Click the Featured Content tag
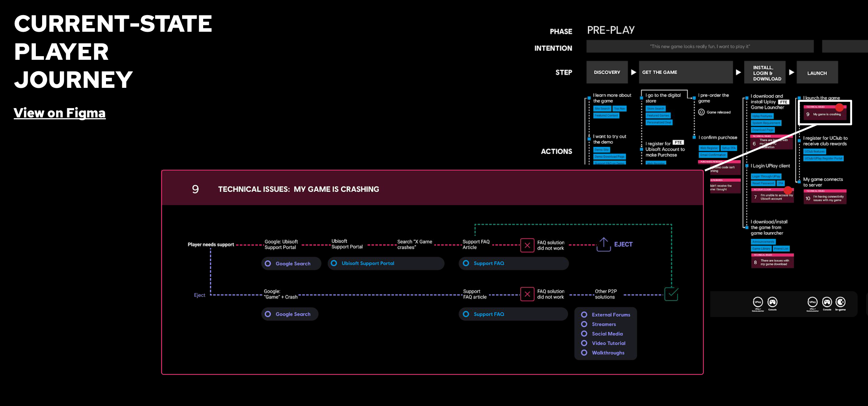 click(x=606, y=116)
